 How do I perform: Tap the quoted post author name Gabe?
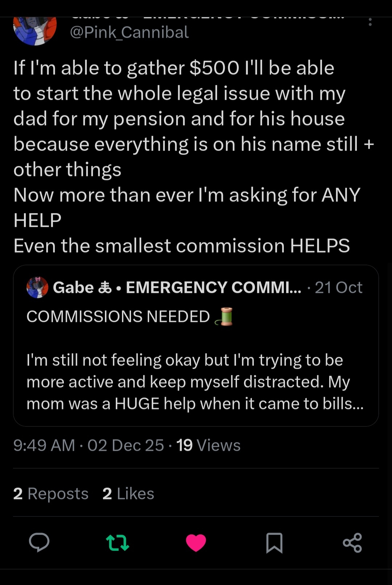[x=73, y=287]
